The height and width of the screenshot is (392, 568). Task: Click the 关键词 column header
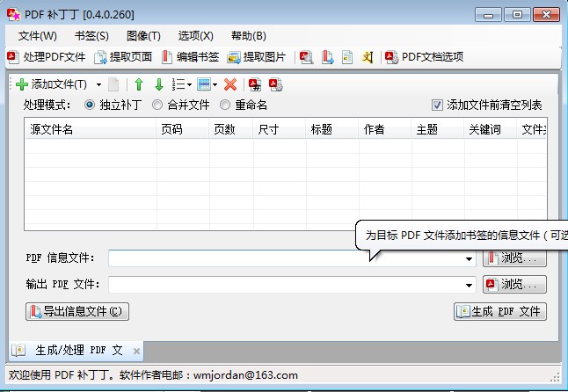click(490, 129)
